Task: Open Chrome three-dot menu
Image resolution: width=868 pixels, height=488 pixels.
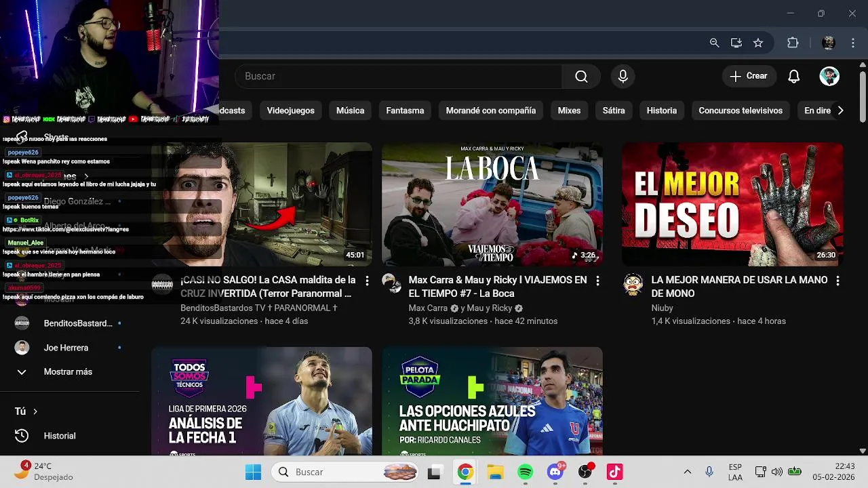Action: click(x=853, y=43)
